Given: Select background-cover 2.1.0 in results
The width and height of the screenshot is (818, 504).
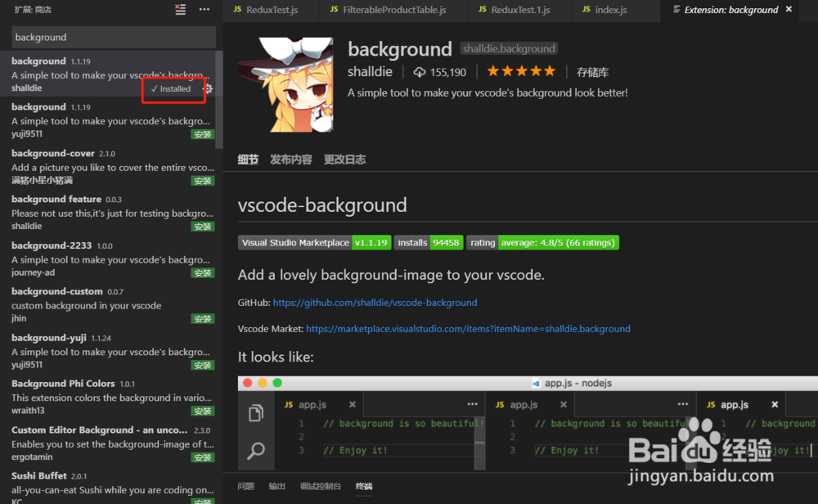Looking at the screenshot, I should tap(108, 166).
